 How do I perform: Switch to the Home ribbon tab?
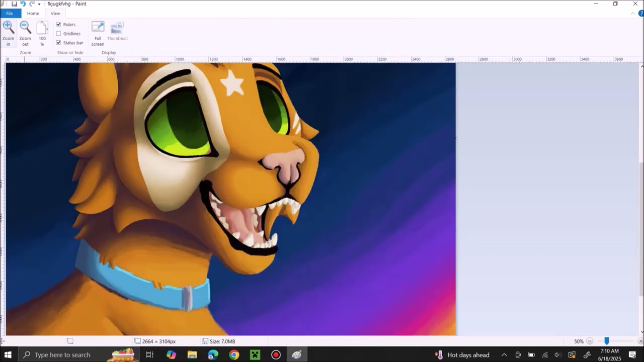tap(33, 14)
